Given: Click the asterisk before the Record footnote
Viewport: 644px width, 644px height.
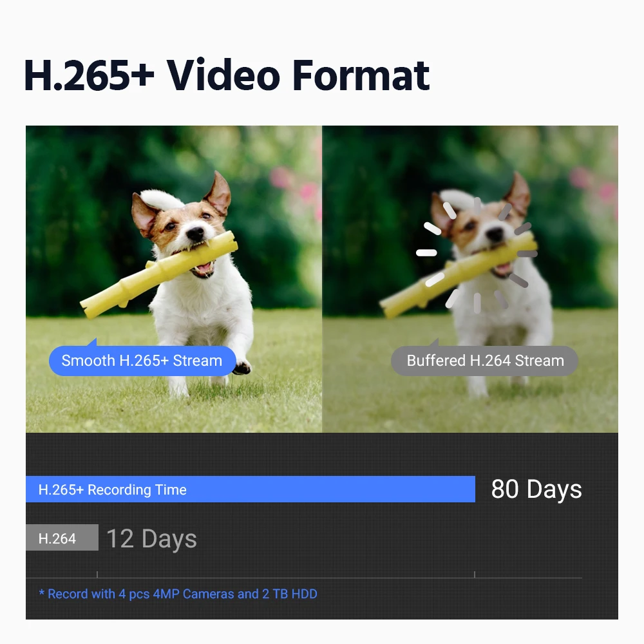Looking at the screenshot, I should 41,593.
